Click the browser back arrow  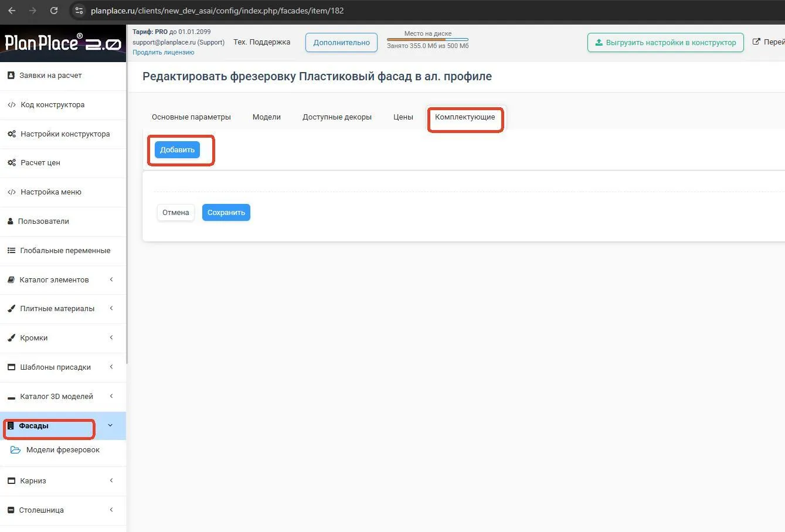coord(12,11)
